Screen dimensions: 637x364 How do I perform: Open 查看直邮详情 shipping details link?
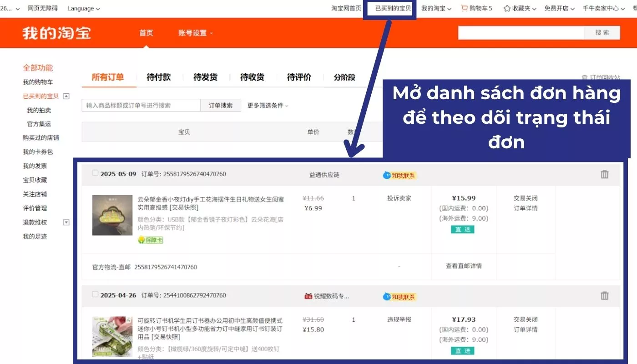coord(463,267)
